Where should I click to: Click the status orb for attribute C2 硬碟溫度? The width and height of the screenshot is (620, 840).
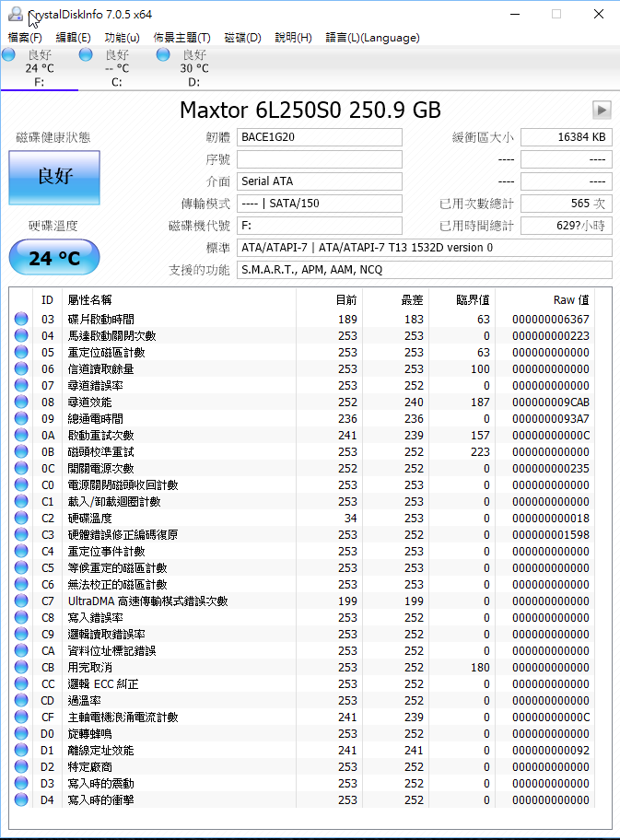point(21,519)
